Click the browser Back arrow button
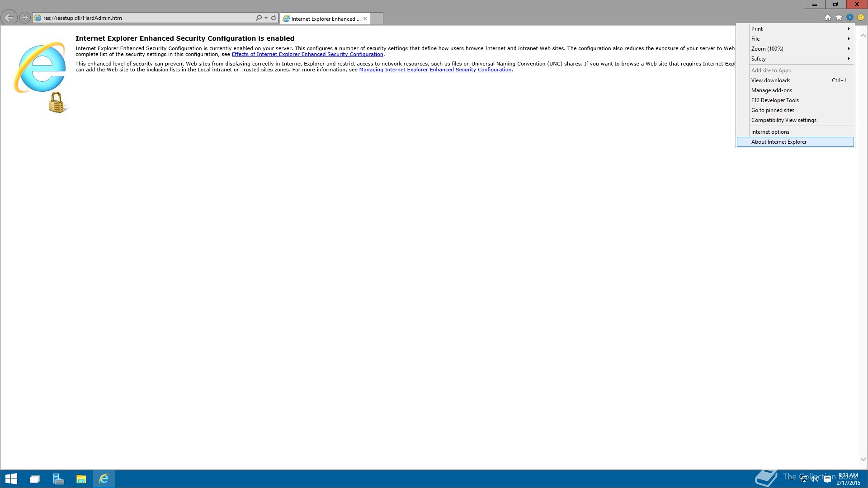The width and height of the screenshot is (868, 488). point(9,18)
